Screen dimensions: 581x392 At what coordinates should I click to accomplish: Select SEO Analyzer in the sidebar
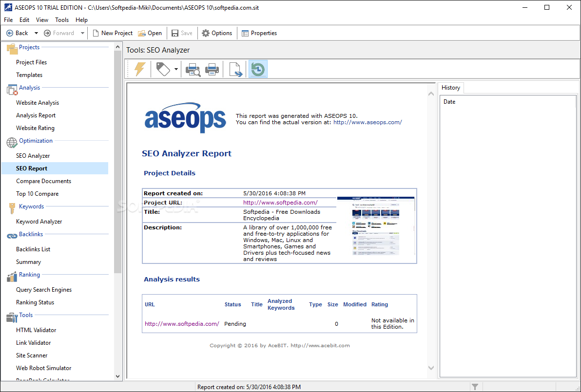[x=33, y=155]
